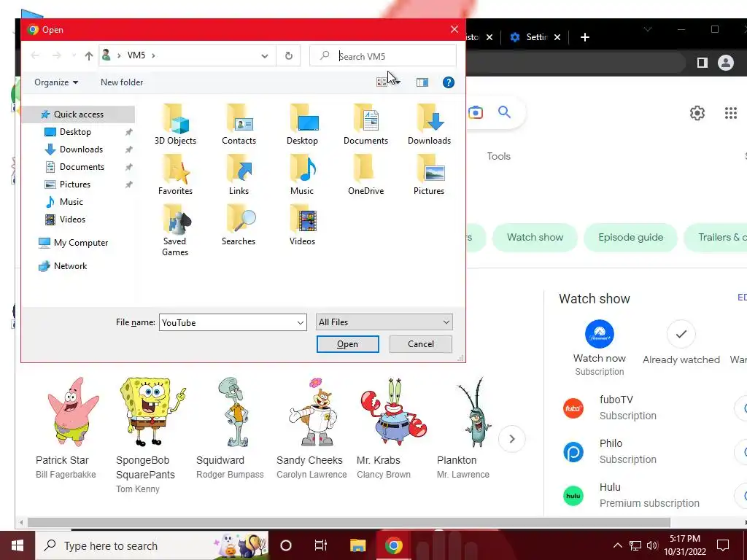Click Watch show chip
This screenshot has width=747, height=560.
click(x=535, y=238)
